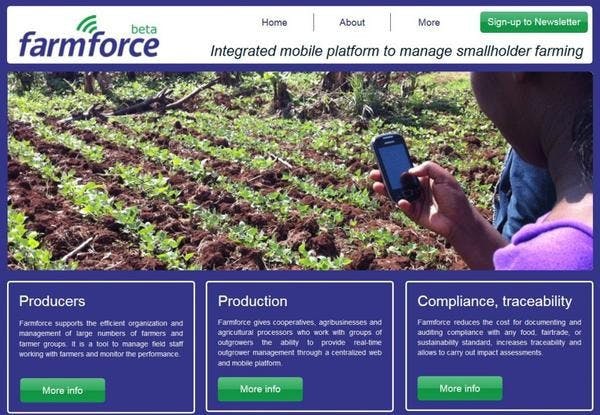Click the farm field hero image
This screenshot has height=415, width=600.
click(300, 171)
